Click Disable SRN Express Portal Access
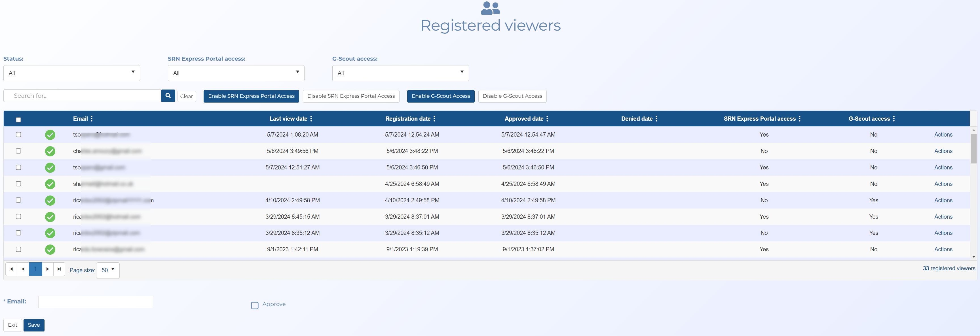Image resolution: width=980 pixels, height=336 pixels. 351,96
